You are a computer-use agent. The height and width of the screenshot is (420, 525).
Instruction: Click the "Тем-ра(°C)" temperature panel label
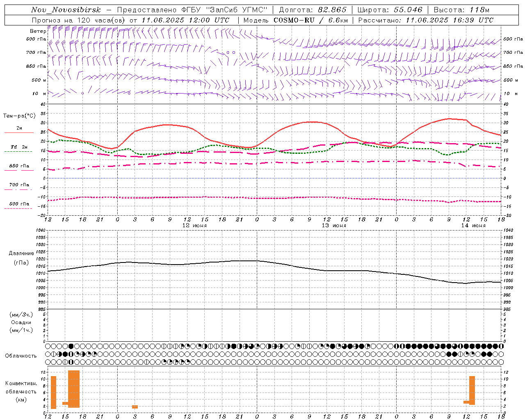coord(19,116)
